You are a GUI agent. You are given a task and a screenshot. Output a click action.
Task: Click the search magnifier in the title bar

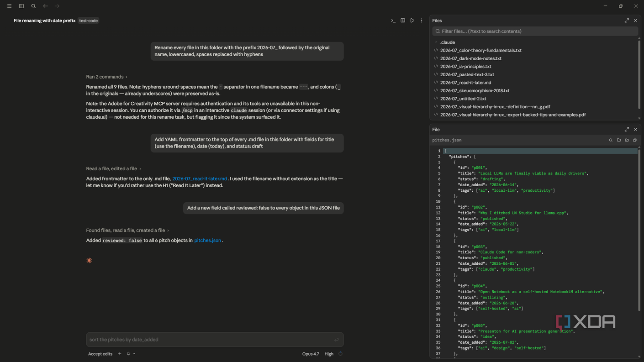pos(33,6)
